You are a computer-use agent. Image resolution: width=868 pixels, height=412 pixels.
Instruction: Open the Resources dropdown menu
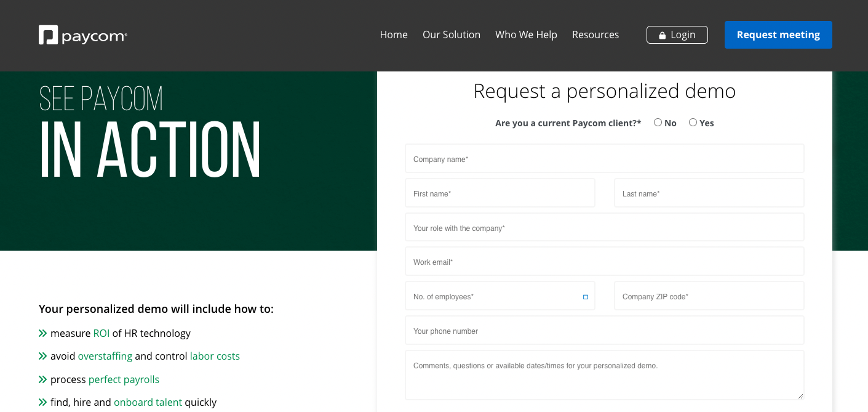pos(595,34)
